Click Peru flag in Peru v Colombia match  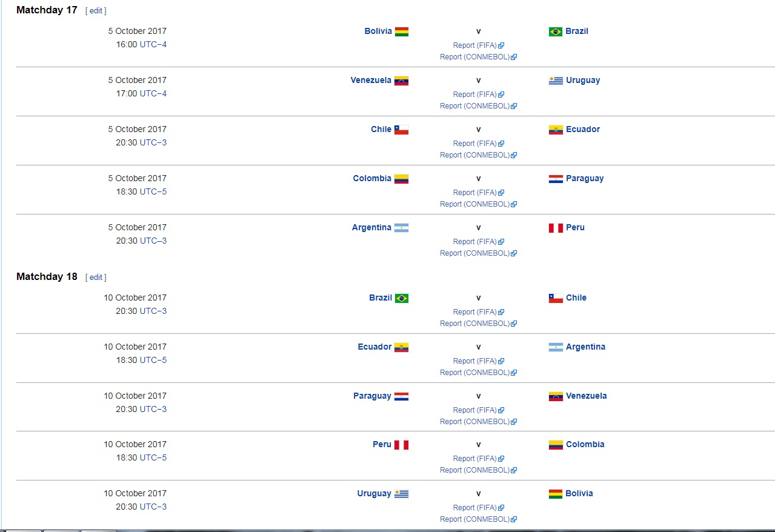pos(401,445)
